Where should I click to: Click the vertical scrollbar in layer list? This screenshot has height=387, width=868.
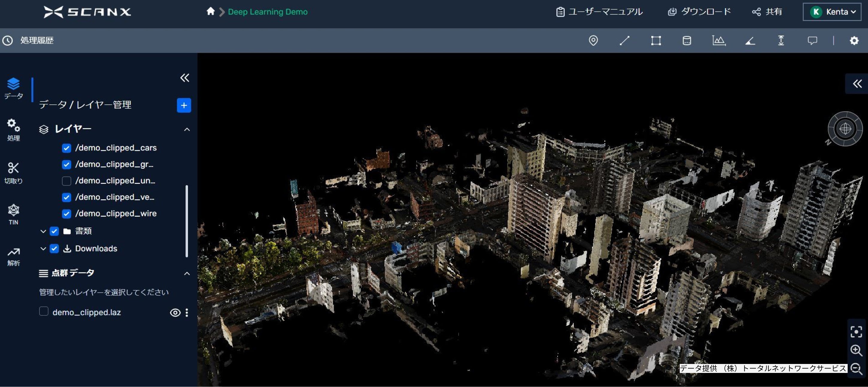pyautogui.click(x=187, y=221)
